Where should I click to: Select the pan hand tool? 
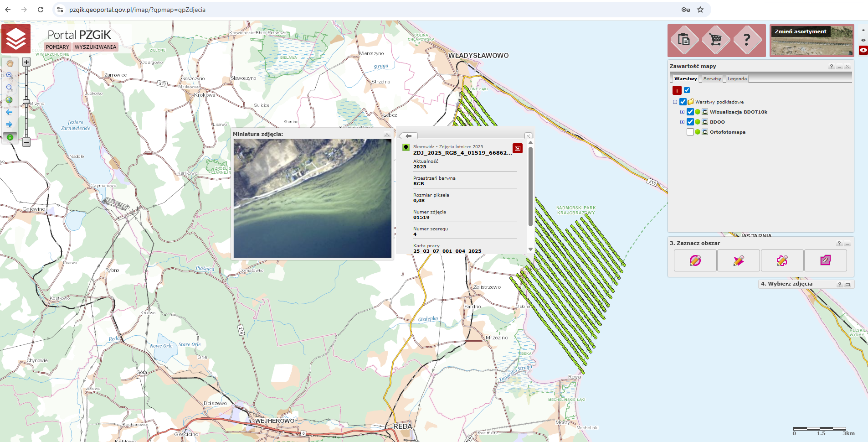point(10,63)
